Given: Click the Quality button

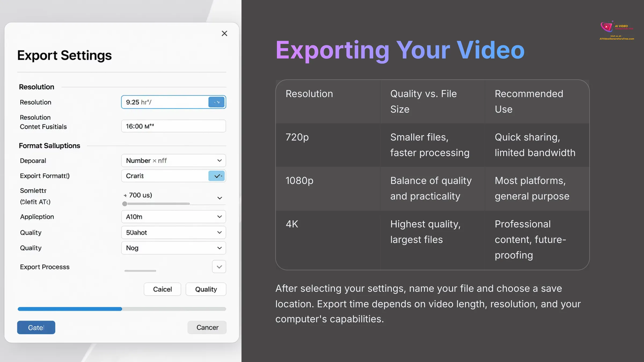Looking at the screenshot, I should (206, 289).
